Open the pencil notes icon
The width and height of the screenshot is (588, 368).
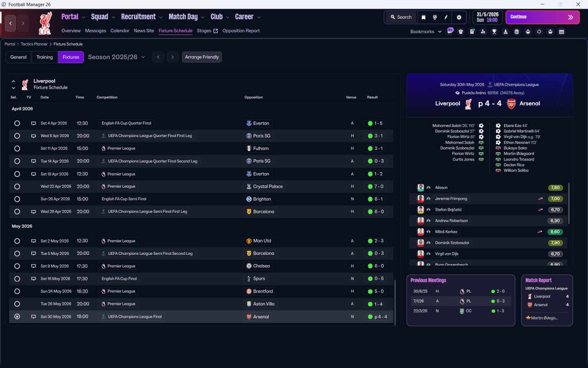point(446,17)
